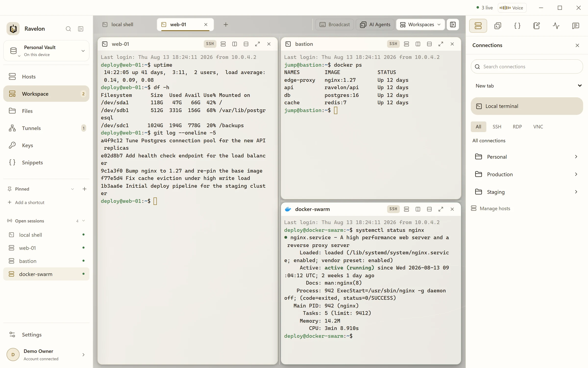
Task: Open the notes edit icon in right toolbar
Action: [537, 26]
